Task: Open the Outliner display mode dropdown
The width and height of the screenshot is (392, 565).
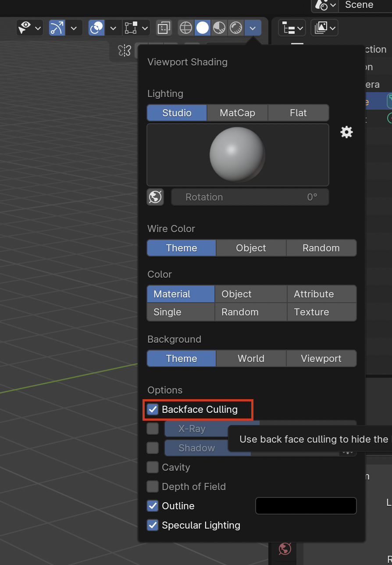Action: (x=292, y=28)
